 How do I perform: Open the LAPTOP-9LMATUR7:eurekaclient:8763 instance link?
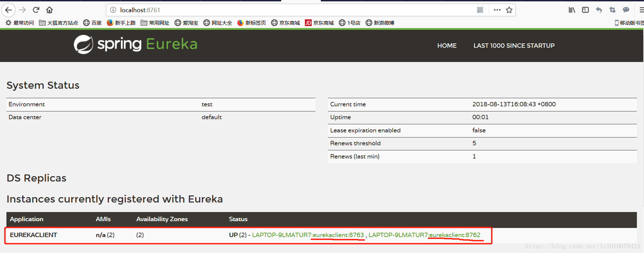click(x=308, y=235)
